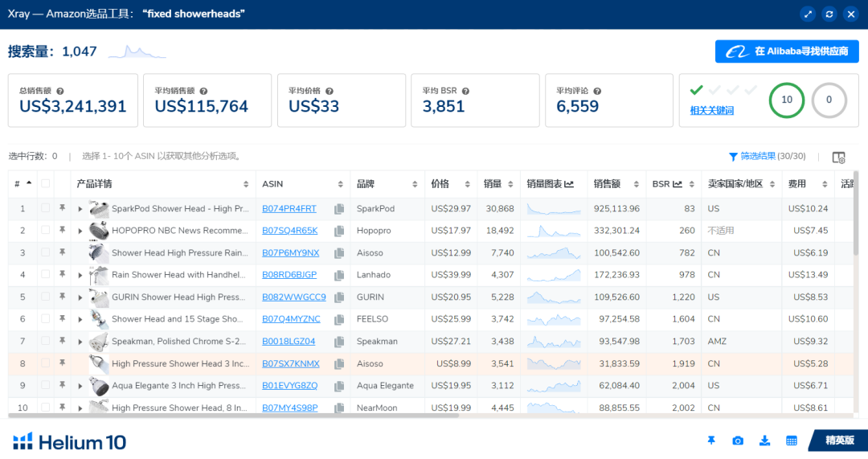
Task: Expand Shower Head and 15 Stage row
Action: point(80,320)
